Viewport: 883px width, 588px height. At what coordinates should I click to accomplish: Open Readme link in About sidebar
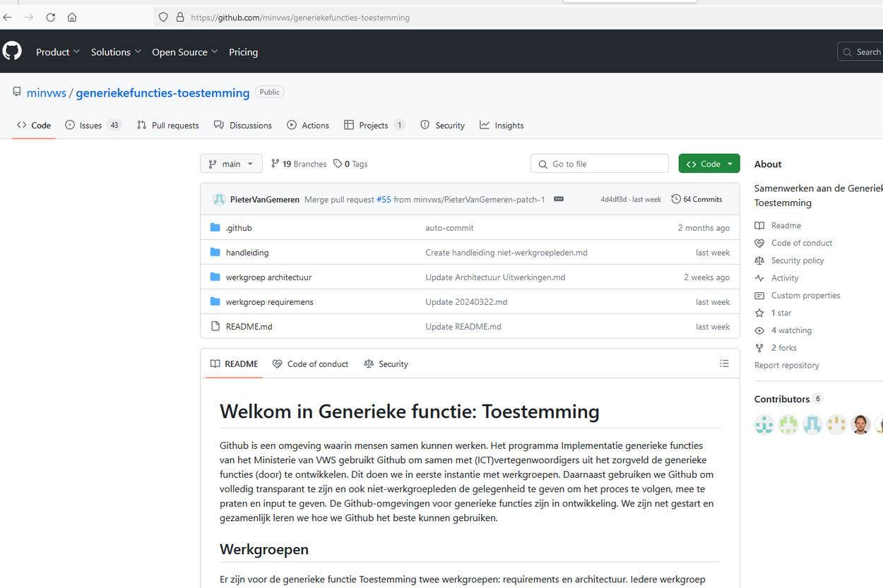click(x=778, y=225)
